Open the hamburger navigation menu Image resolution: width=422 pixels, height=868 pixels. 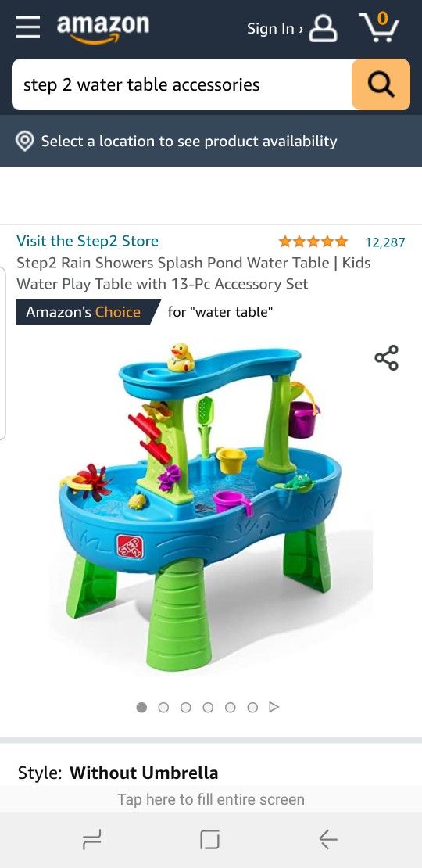tap(27, 27)
